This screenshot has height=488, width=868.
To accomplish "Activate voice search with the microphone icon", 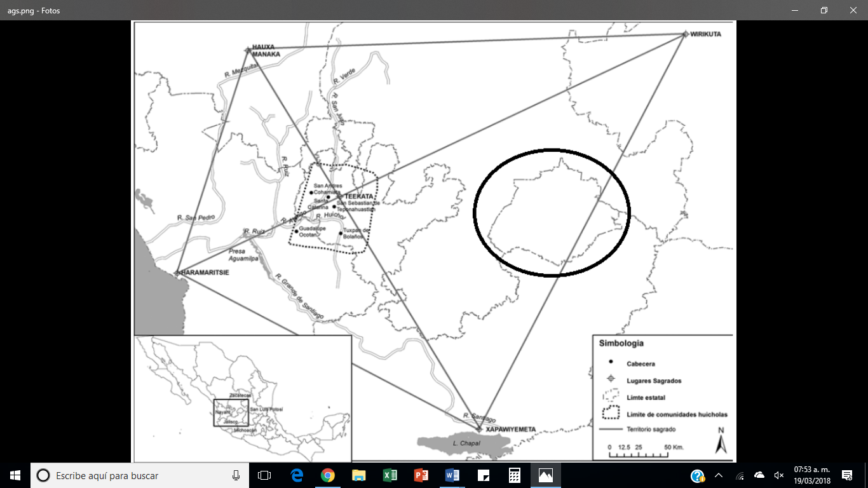I will pyautogui.click(x=236, y=475).
